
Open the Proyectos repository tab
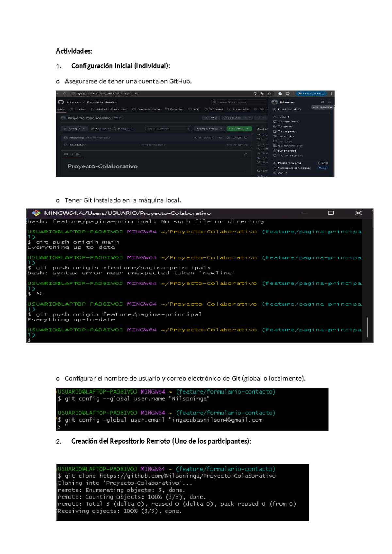174,109
